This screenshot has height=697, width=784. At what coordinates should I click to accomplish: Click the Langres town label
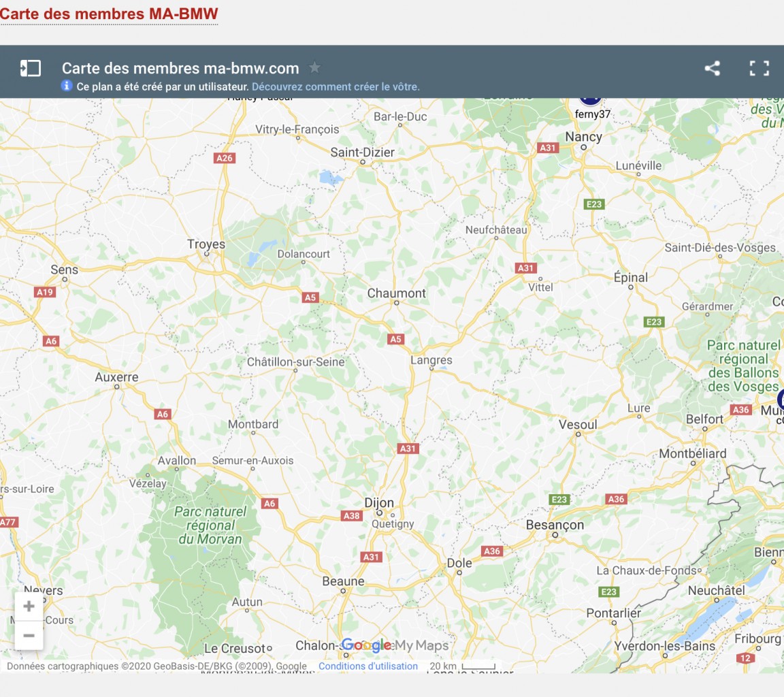(431, 360)
